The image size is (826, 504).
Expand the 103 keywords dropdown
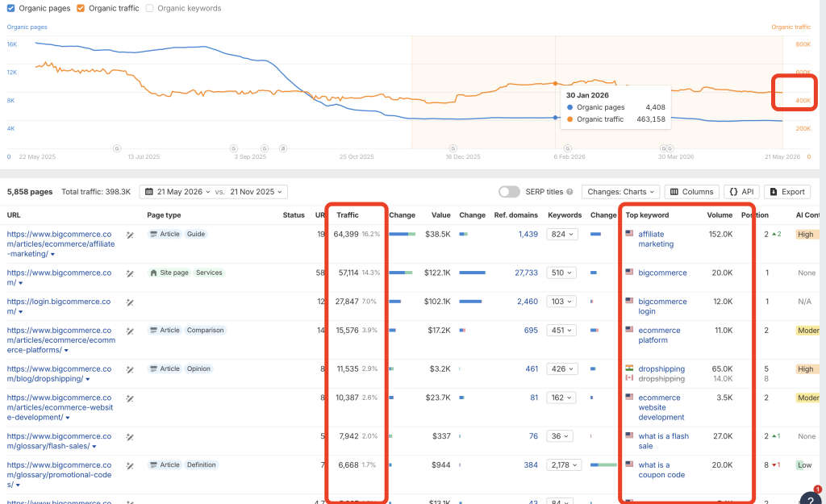click(x=561, y=302)
